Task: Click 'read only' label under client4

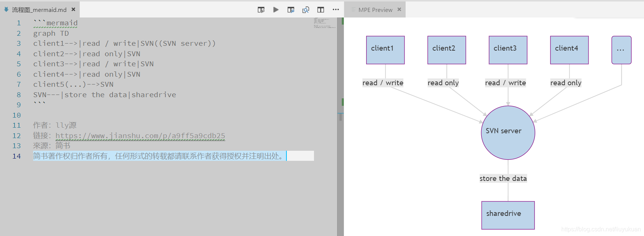Action: [566, 83]
